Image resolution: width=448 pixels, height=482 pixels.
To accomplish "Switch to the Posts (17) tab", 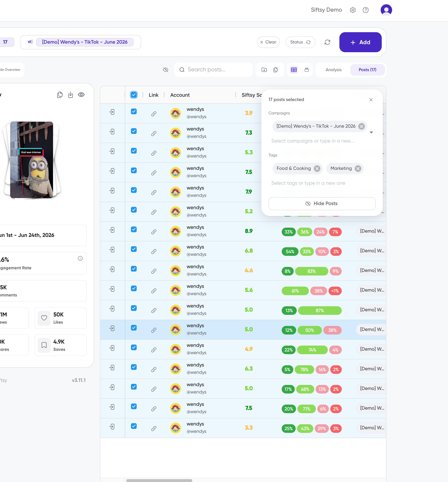I will 367,70.
